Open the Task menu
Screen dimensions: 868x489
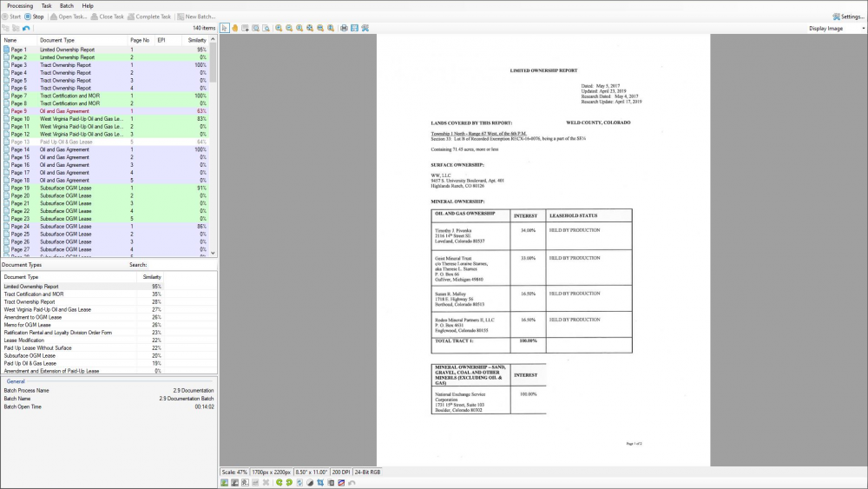click(x=47, y=5)
